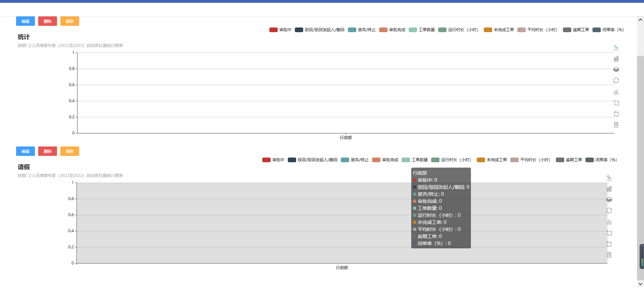644x300 pixels.
Task: Restore the 统计 chart via refresh icon
Action: (616, 80)
